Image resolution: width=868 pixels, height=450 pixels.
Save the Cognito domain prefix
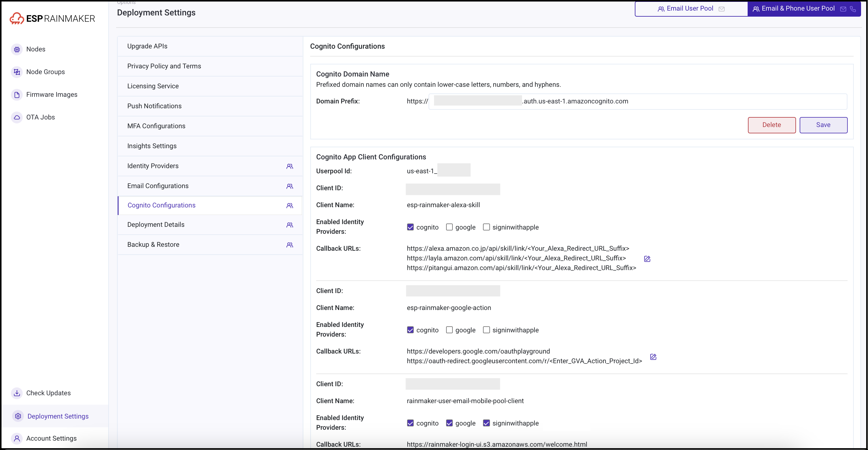[x=823, y=125]
